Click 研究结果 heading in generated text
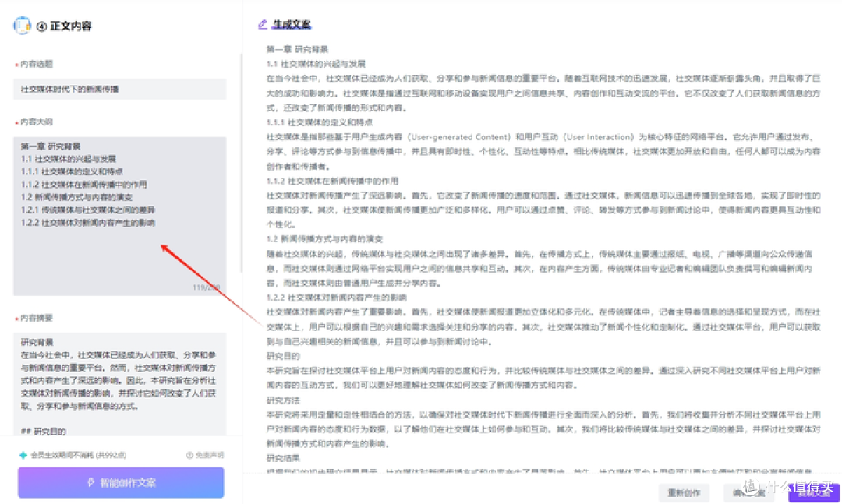The image size is (842, 504). [283, 458]
